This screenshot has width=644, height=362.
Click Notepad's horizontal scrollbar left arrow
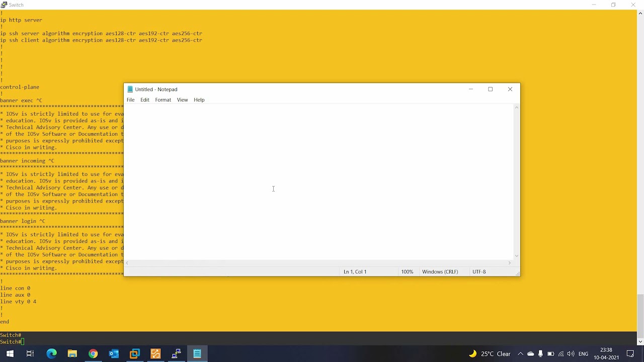click(127, 263)
